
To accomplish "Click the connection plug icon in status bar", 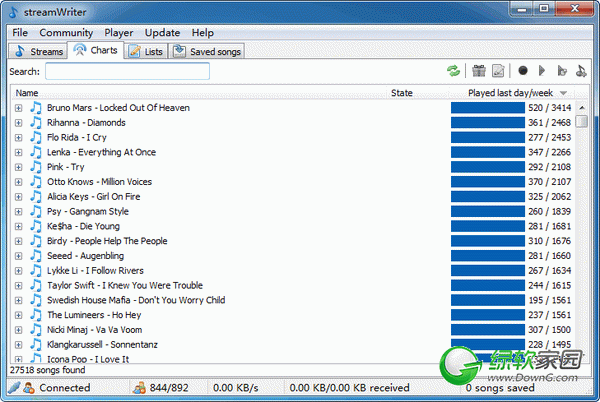I will point(14,387).
